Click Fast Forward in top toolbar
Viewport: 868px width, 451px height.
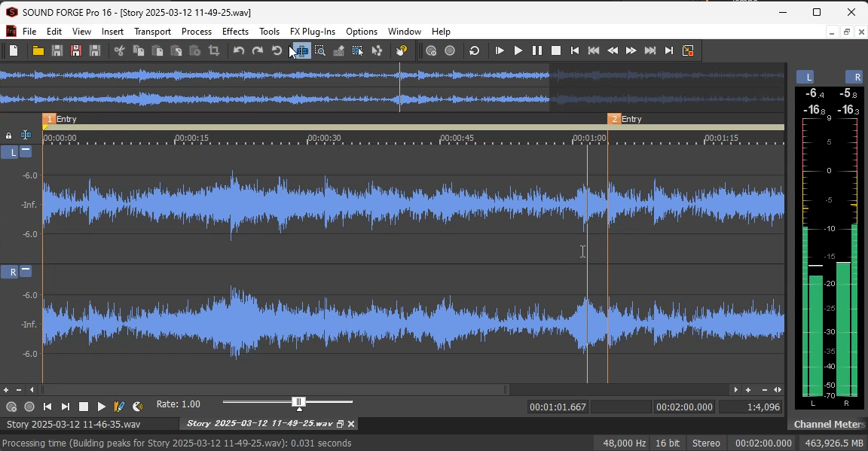[631, 51]
